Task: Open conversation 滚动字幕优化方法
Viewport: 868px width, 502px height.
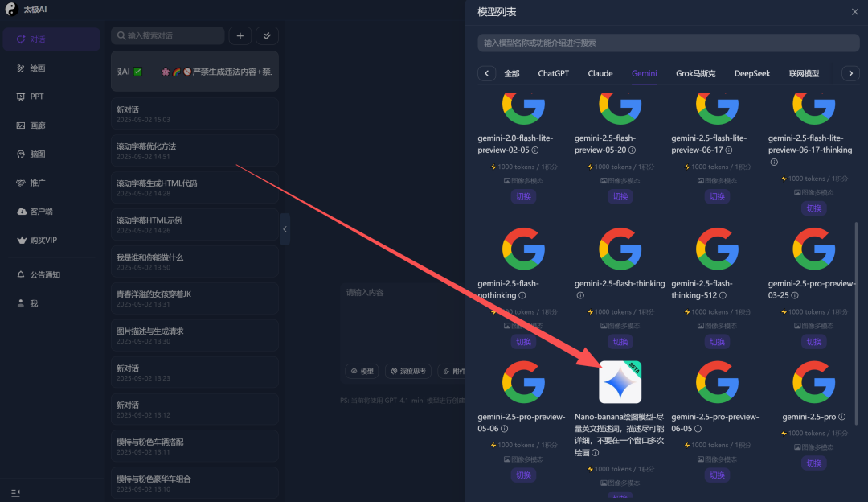Action: click(194, 150)
